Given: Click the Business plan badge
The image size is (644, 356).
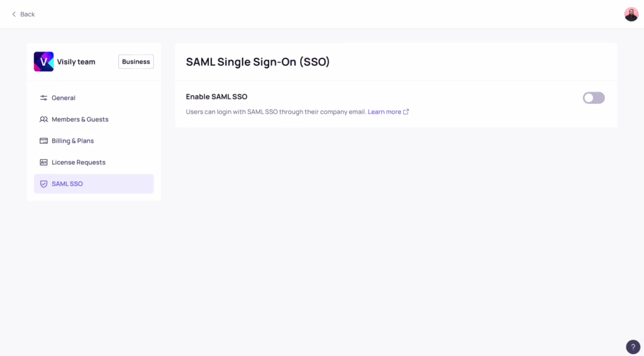Looking at the screenshot, I should coord(136,62).
